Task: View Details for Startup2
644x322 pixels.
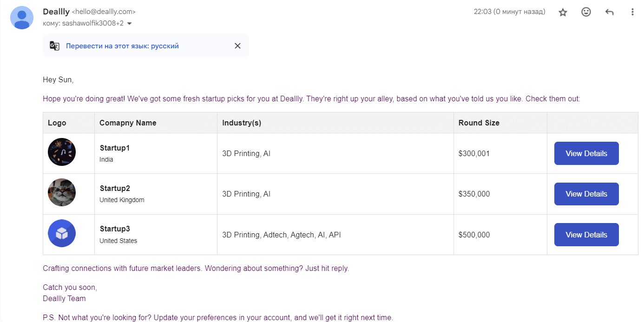Action: click(586, 194)
